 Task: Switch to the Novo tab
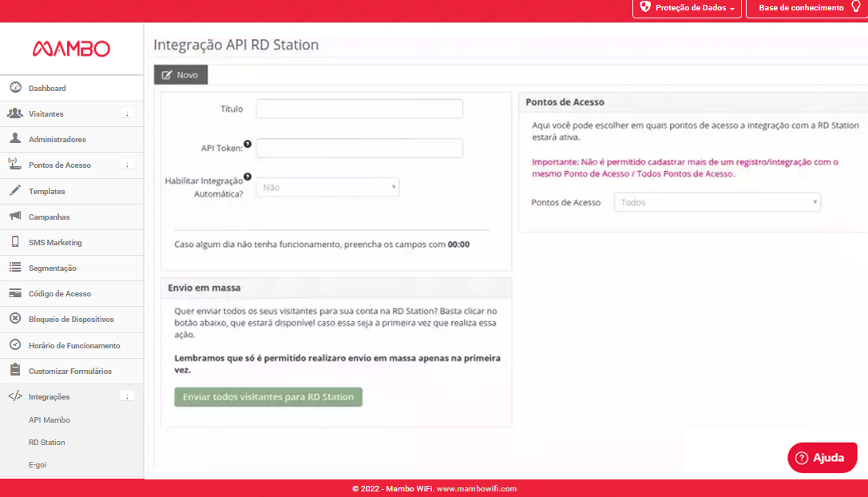tap(180, 75)
